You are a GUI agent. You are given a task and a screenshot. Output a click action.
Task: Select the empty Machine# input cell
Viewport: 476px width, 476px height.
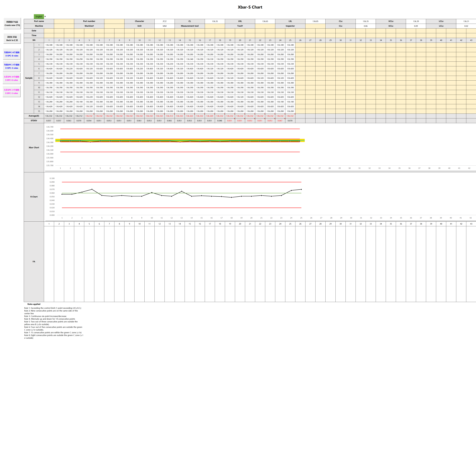coord(114,26)
